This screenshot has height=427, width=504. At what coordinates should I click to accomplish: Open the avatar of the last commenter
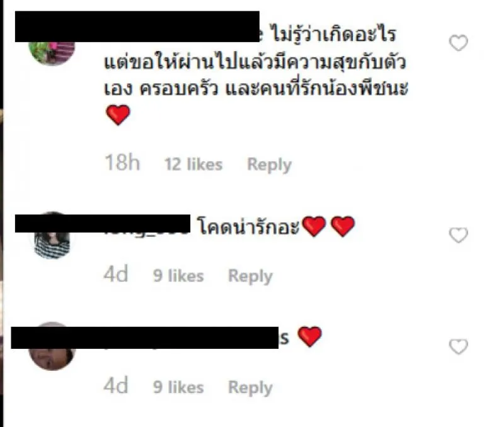click(x=52, y=359)
